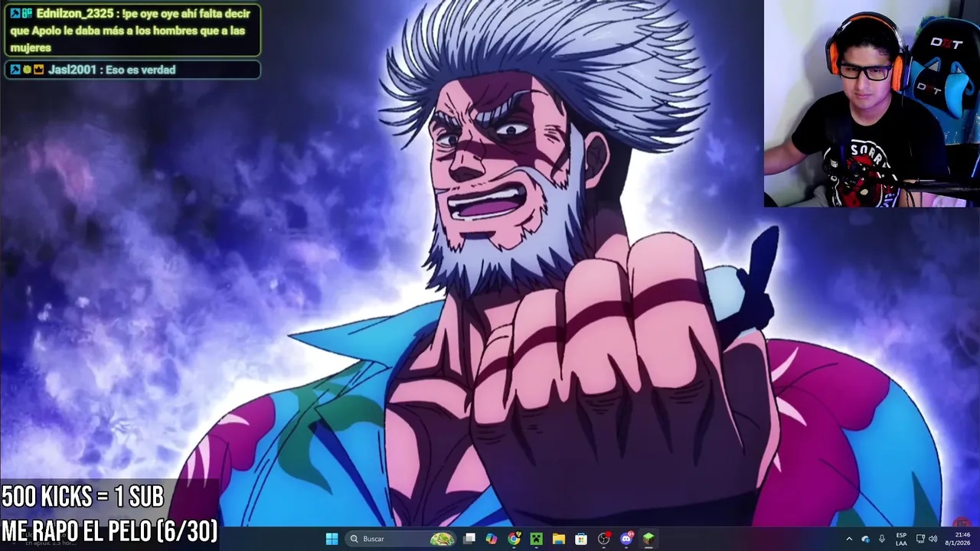Open the Windows Start menu

click(332, 539)
